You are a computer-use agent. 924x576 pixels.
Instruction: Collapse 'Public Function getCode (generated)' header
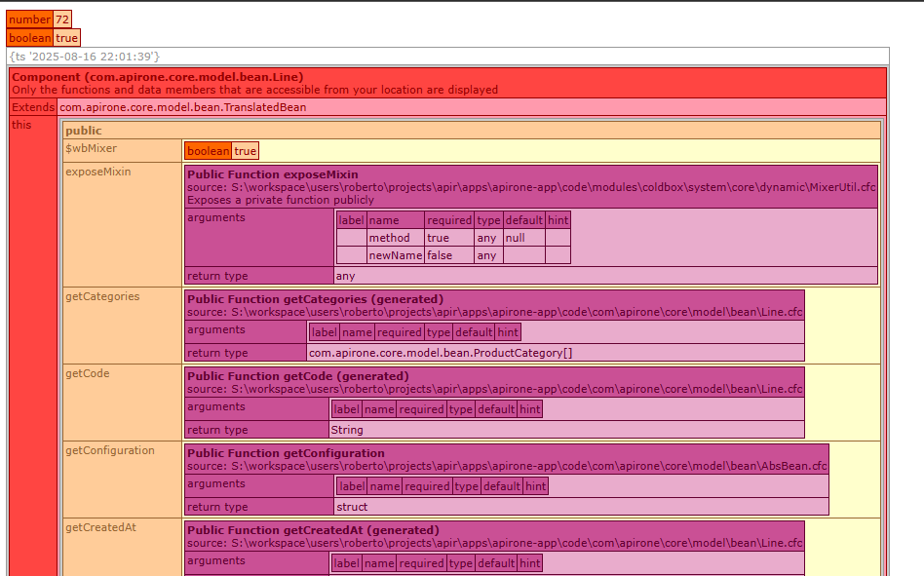297,376
